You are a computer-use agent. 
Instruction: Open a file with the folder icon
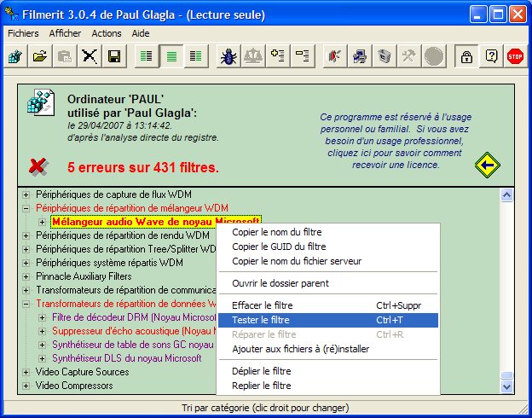(x=40, y=56)
